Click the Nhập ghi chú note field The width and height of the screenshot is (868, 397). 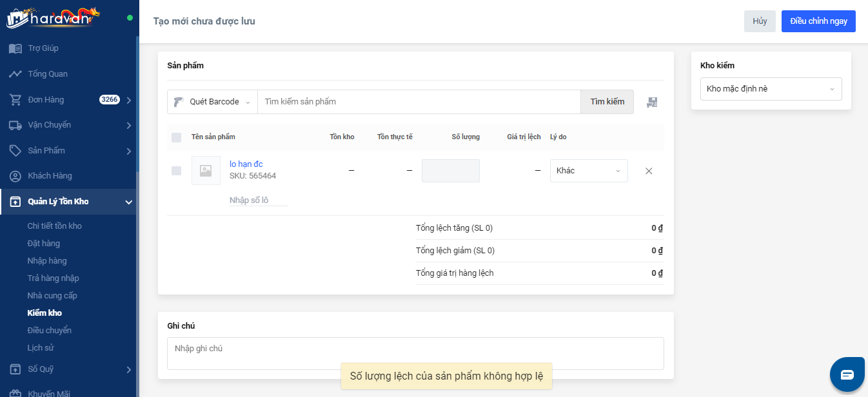click(415, 353)
